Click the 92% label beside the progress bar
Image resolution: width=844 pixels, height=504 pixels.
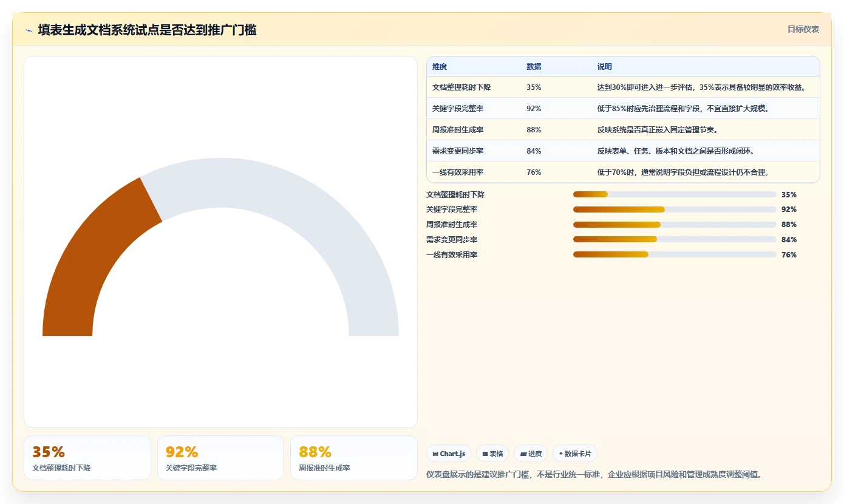click(789, 209)
